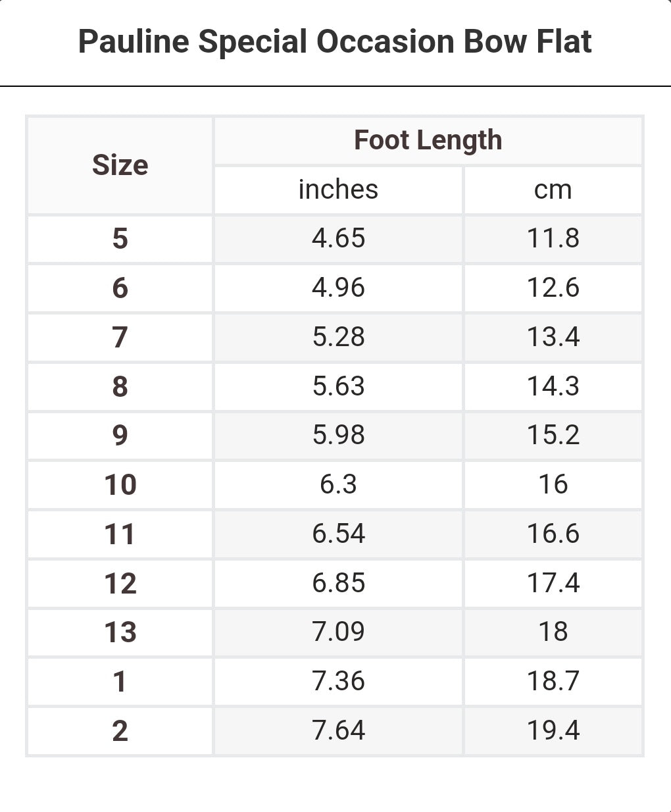The width and height of the screenshot is (671, 812).
Task: Select the 13.4 cm cell
Action: pyautogui.click(x=553, y=337)
